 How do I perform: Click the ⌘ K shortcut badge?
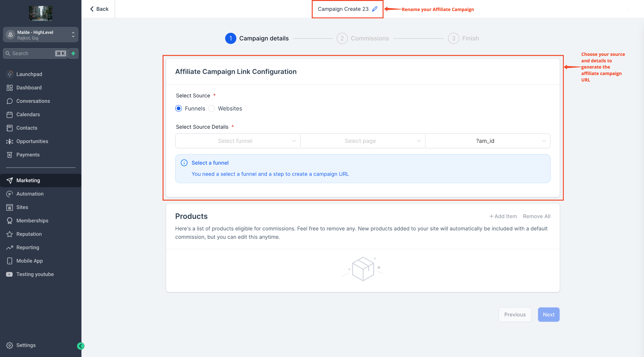click(x=60, y=53)
